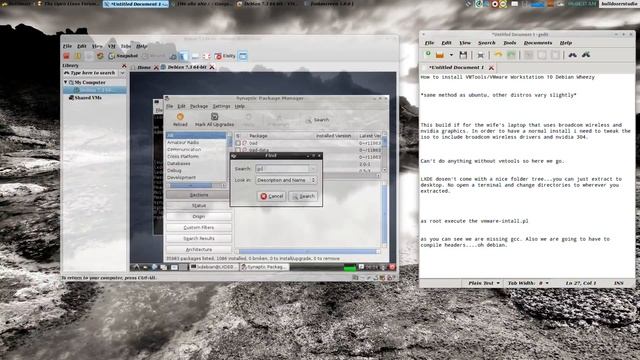Click horizontal scrollbar under Synaptic sections list

(196, 185)
